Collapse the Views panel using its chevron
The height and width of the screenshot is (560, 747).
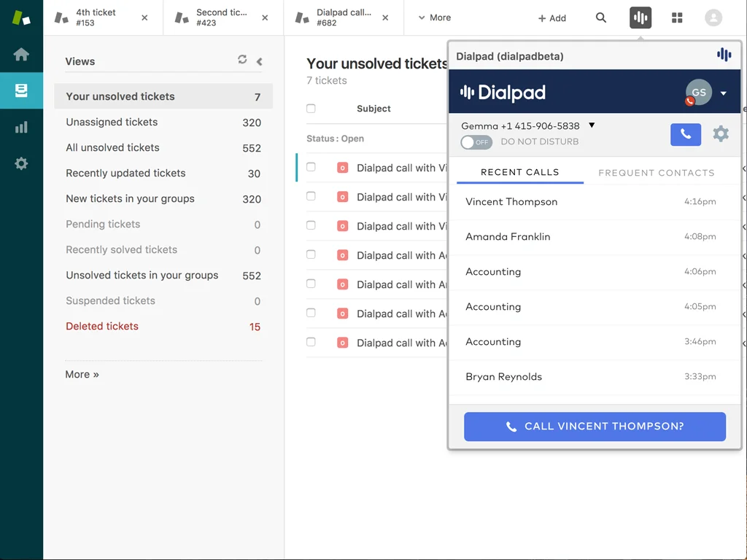[259, 62]
